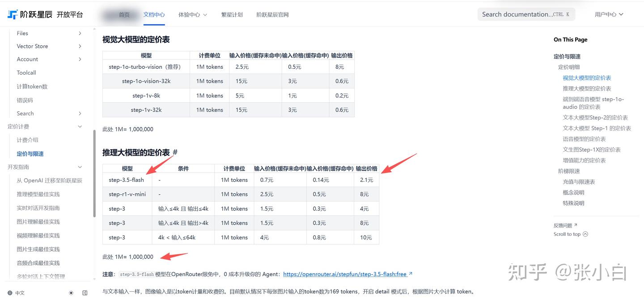The width and height of the screenshot is (644, 298).
Task: Collapse the 定价计费 section chevron
Action: tap(80, 126)
